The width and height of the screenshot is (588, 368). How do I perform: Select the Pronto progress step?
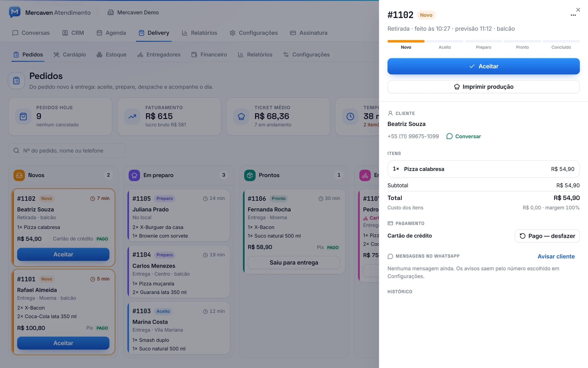click(522, 45)
